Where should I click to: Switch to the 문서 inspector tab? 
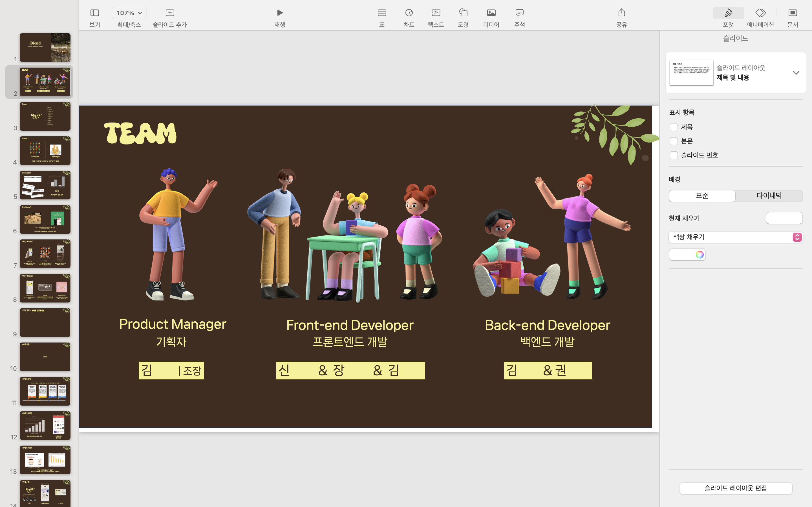point(793,13)
